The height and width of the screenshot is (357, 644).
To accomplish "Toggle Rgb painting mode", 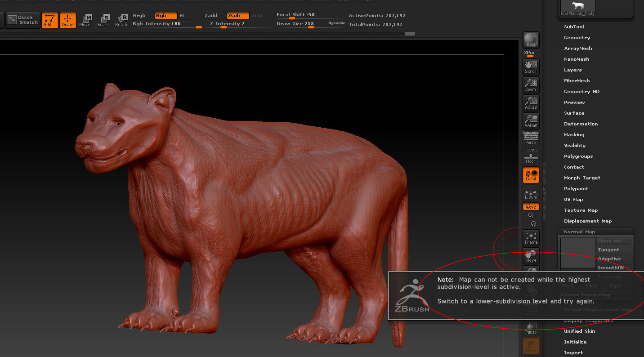I will pyautogui.click(x=165, y=16).
